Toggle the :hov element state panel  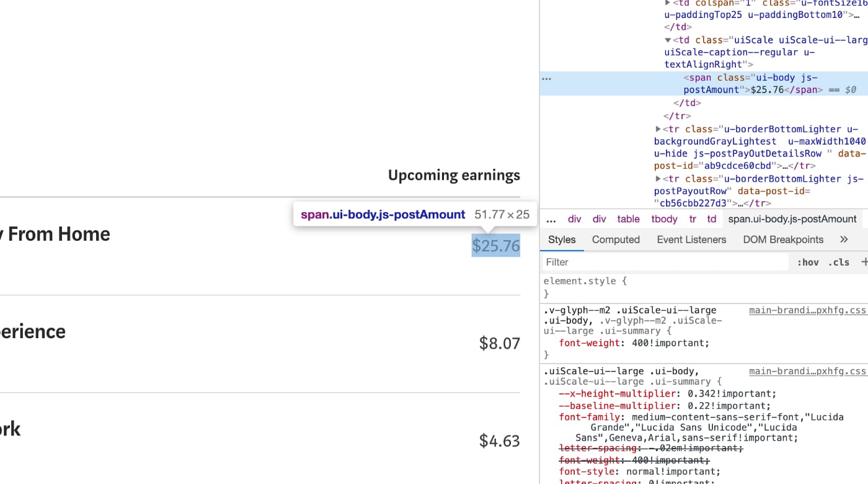tap(808, 262)
